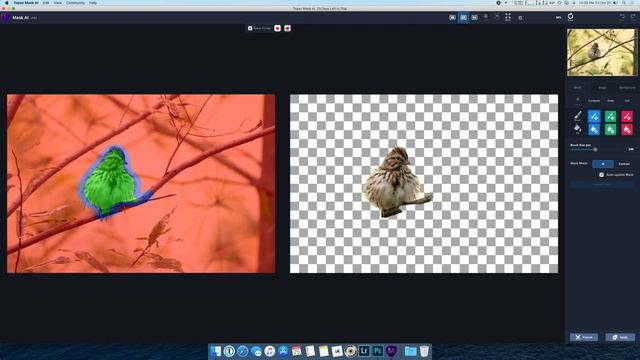Select the green Keep brush tool
The height and width of the screenshot is (360, 640).
pos(611,116)
